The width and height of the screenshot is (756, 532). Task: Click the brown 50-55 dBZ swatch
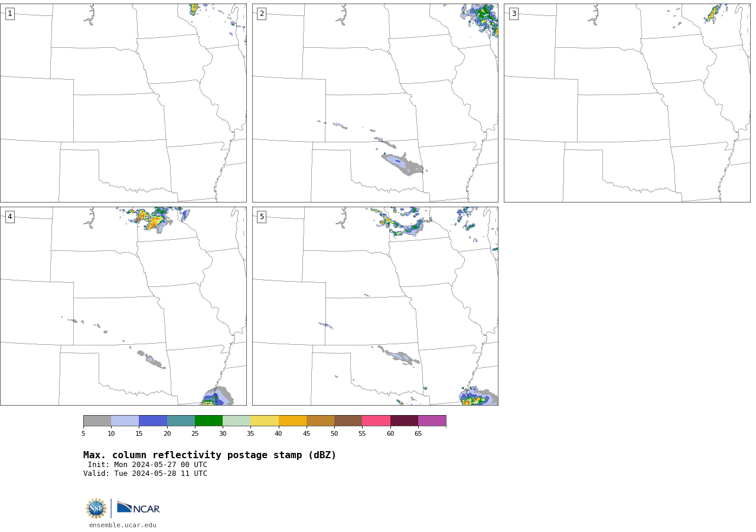(x=348, y=421)
